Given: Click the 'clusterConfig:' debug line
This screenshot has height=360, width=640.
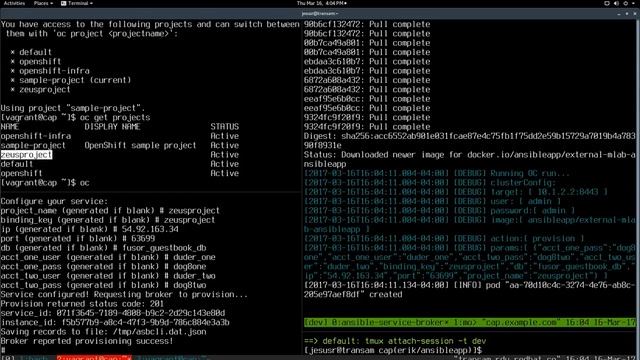Looking at the screenshot, I should coord(430,183).
